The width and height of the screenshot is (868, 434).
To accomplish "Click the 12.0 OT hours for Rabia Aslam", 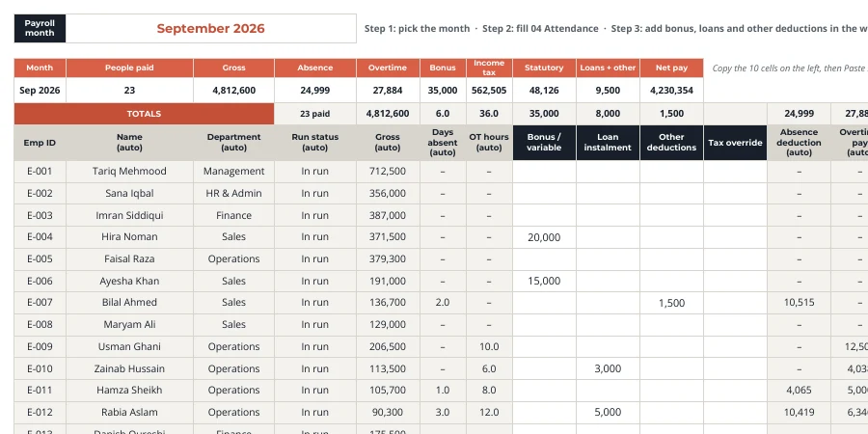I will (489, 413).
